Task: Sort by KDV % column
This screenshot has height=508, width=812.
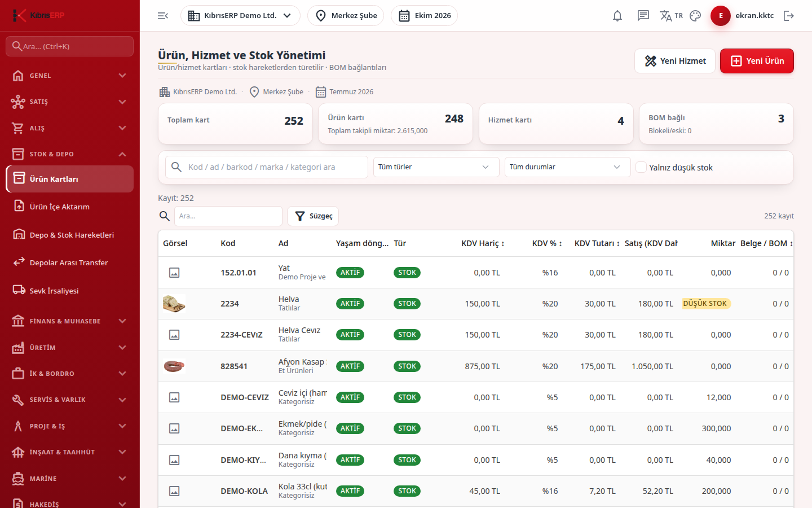Action: [x=547, y=243]
